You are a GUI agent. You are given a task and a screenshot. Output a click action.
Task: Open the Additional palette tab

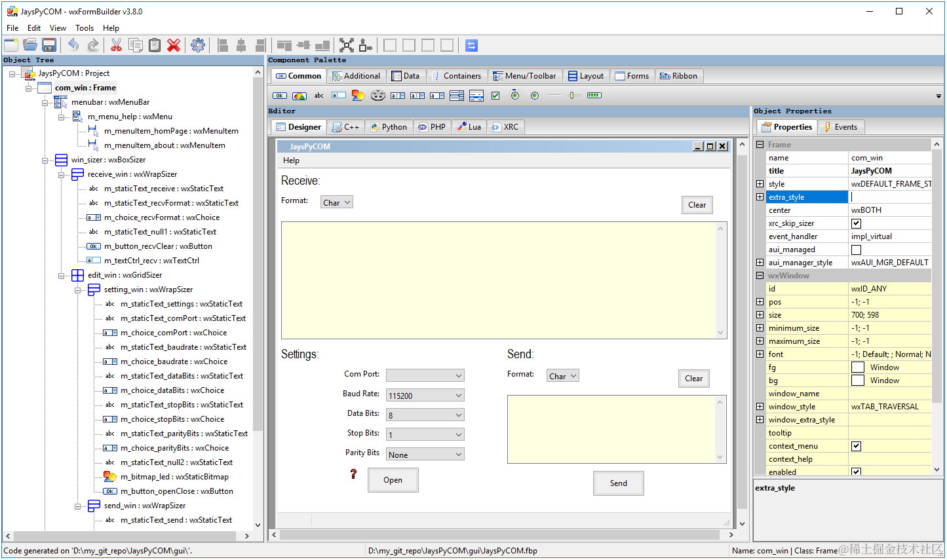click(x=357, y=76)
